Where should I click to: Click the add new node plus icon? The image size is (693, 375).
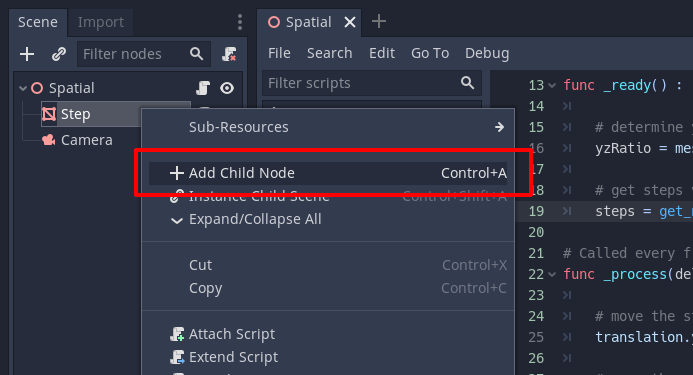click(x=27, y=54)
